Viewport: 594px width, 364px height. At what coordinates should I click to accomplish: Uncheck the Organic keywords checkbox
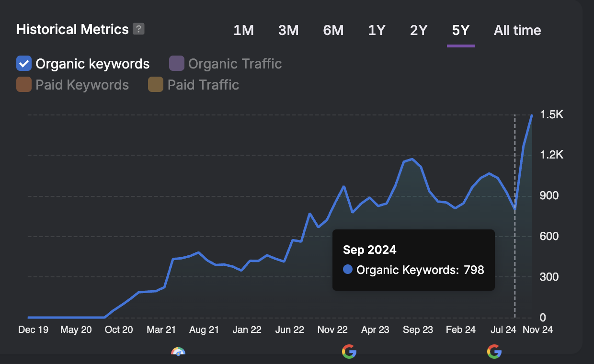tap(23, 63)
